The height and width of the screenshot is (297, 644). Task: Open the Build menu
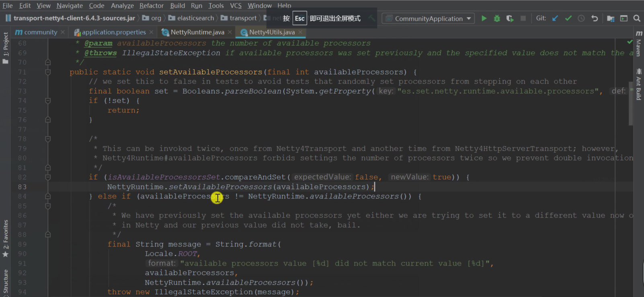(178, 6)
